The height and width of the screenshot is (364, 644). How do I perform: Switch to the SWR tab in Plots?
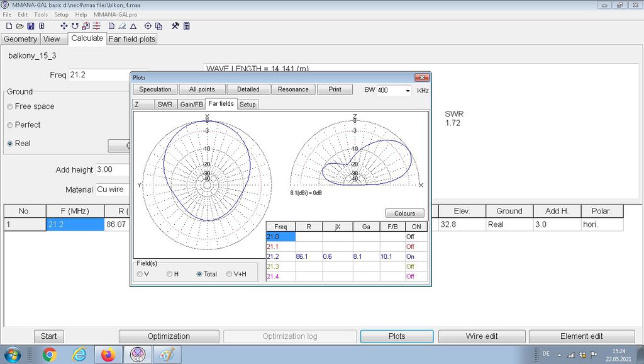point(165,104)
